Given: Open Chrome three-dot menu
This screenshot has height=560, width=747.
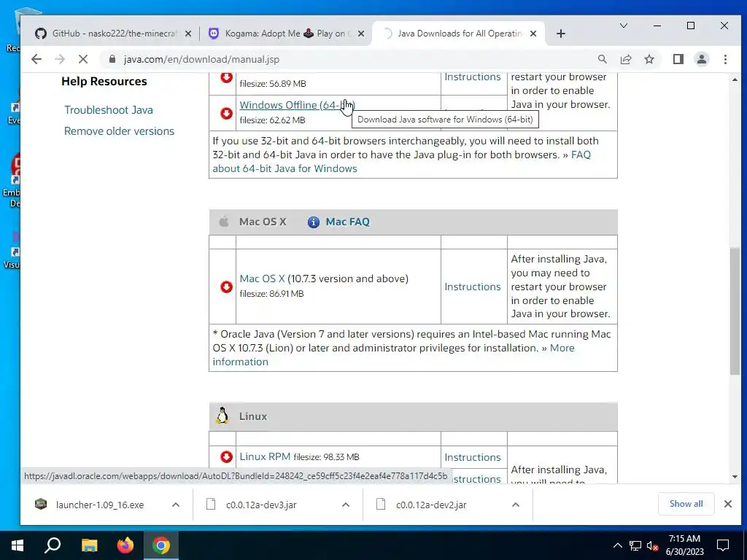Looking at the screenshot, I should (725, 59).
